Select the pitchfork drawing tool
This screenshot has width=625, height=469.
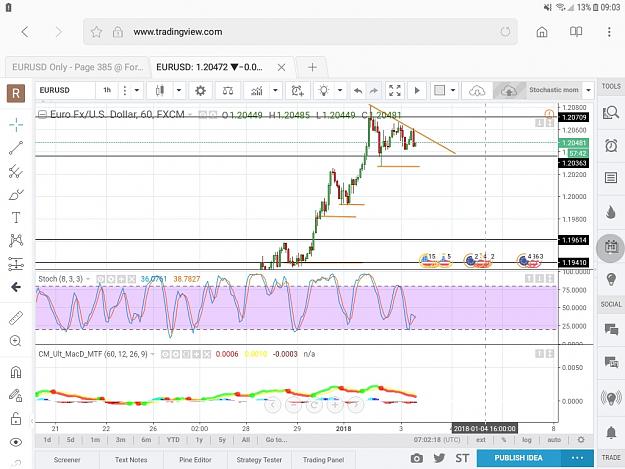coord(16,171)
